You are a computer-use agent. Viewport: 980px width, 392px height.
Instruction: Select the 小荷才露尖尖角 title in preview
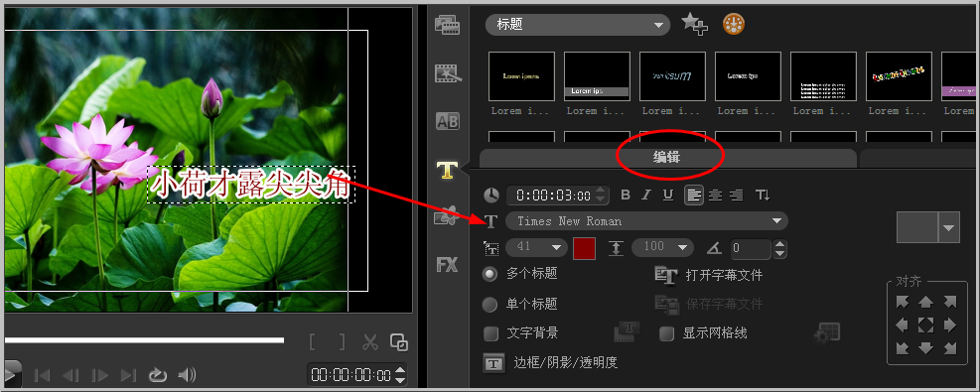click(251, 185)
